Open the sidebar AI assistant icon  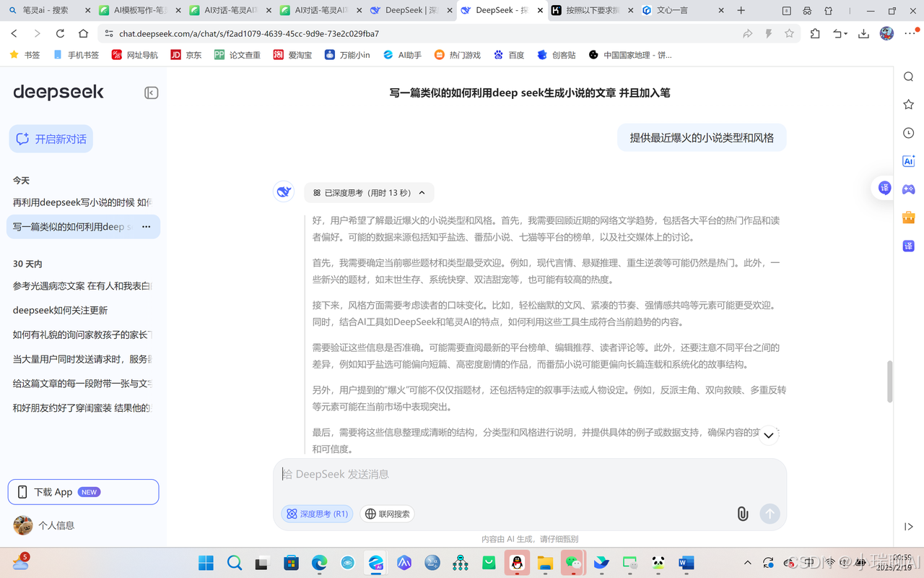(909, 161)
